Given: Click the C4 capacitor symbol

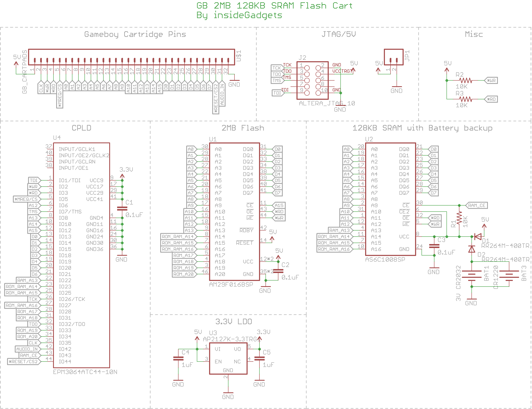Looking at the screenshot, I should click(178, 358).
